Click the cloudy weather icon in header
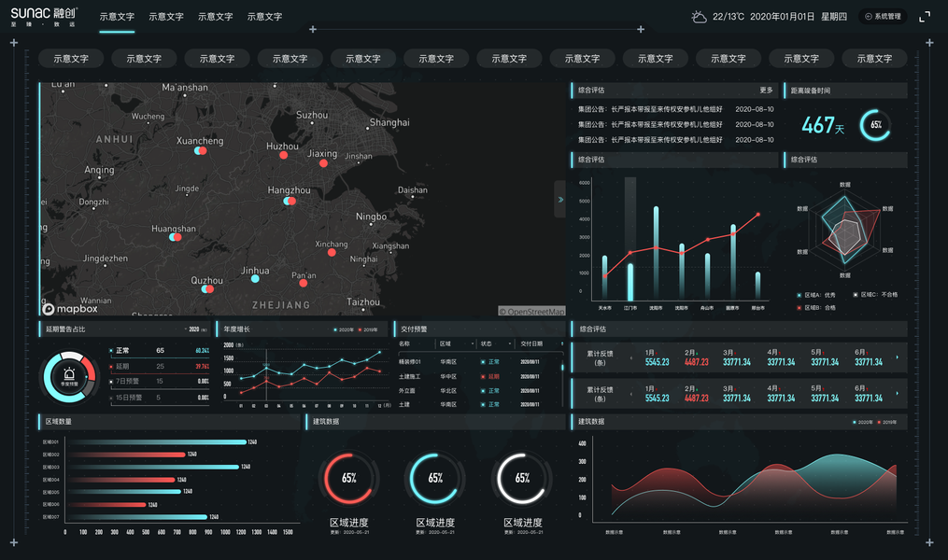 point(699,17)
